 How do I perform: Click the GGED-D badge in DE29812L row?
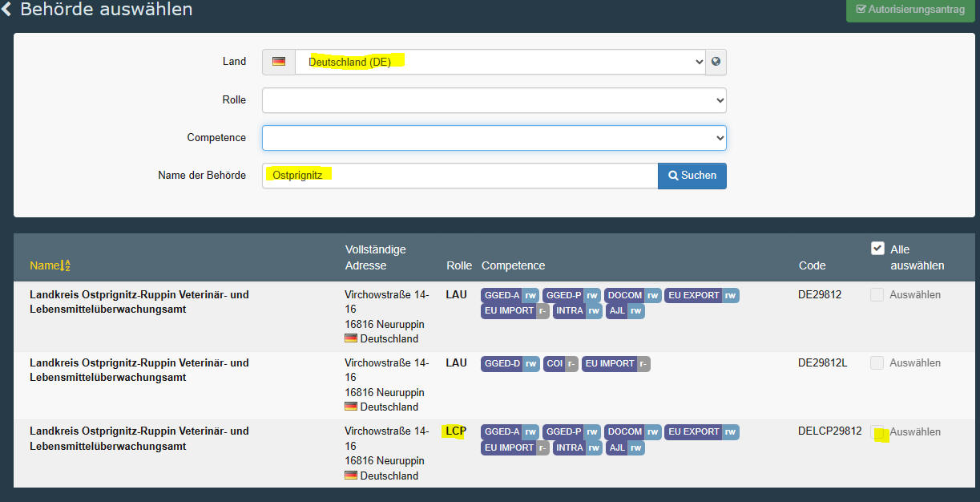pos(510,364)
